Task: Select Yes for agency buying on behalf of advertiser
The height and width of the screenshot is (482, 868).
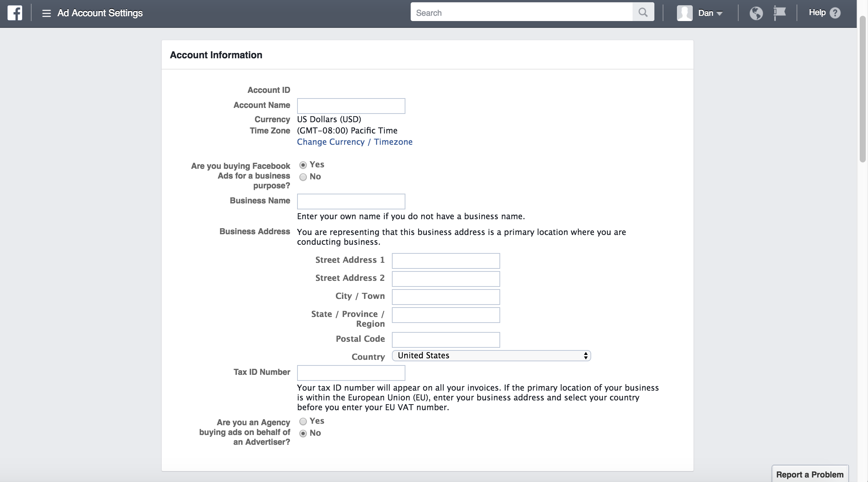Action: click(303, 421)
